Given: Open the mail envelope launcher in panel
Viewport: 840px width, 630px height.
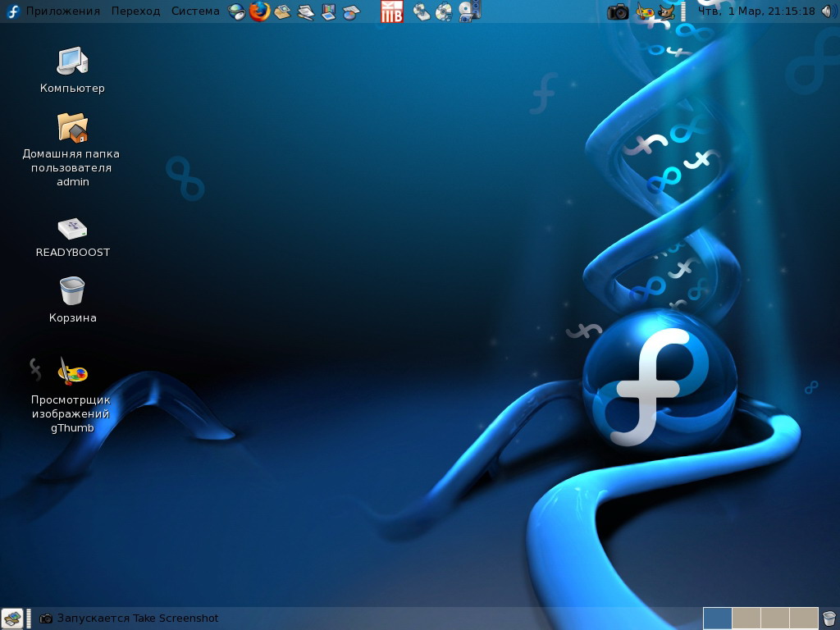Looking at the screenshot, I should (282, 11).
